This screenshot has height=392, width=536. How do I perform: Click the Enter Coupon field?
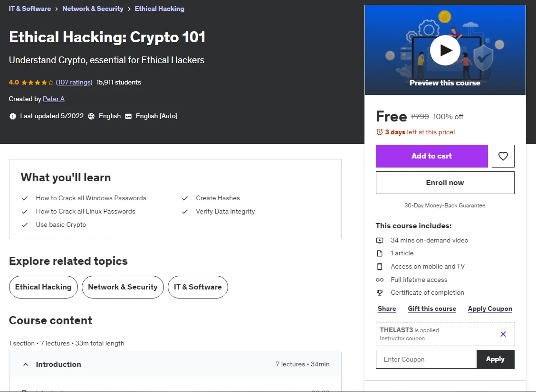(x=426, y=359)
